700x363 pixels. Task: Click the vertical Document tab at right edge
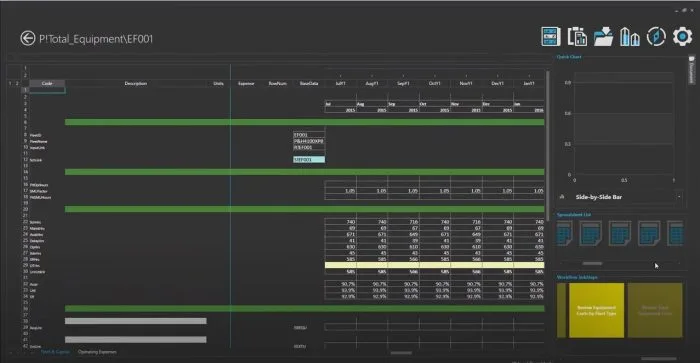click(692, 70)
